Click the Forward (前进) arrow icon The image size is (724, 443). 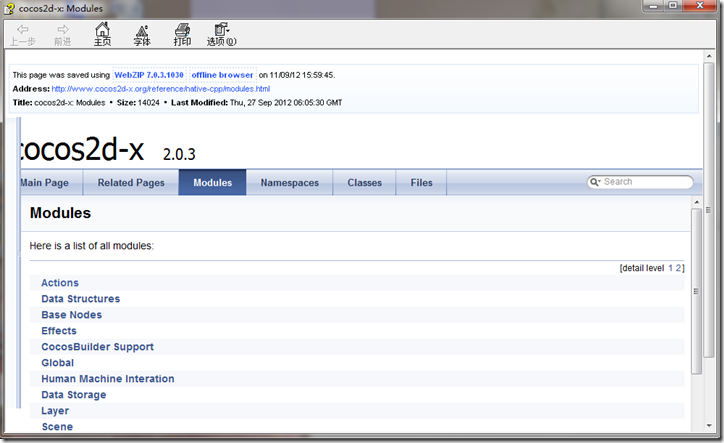point(62,34)
